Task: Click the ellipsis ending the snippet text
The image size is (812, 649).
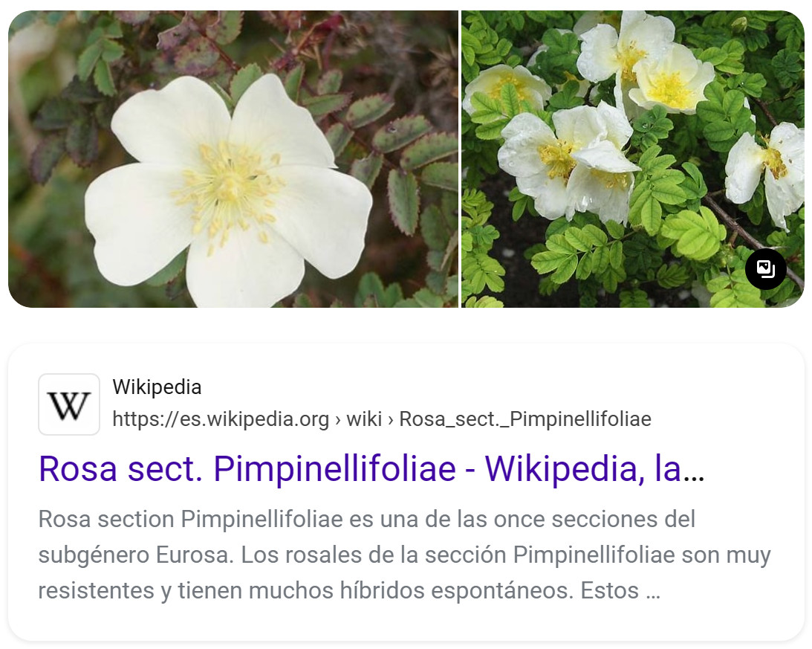Action: 653,591
